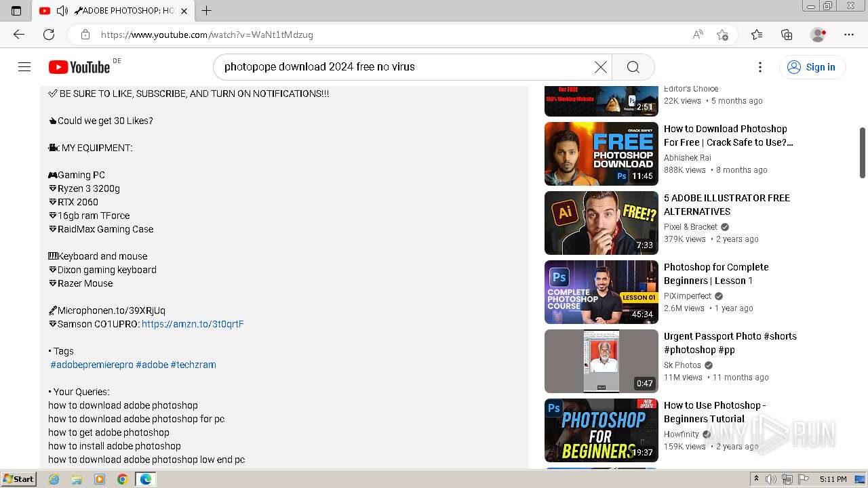Open the #adobe hashtag
Viewport: 868px width, 488px height.
[152, 365]
